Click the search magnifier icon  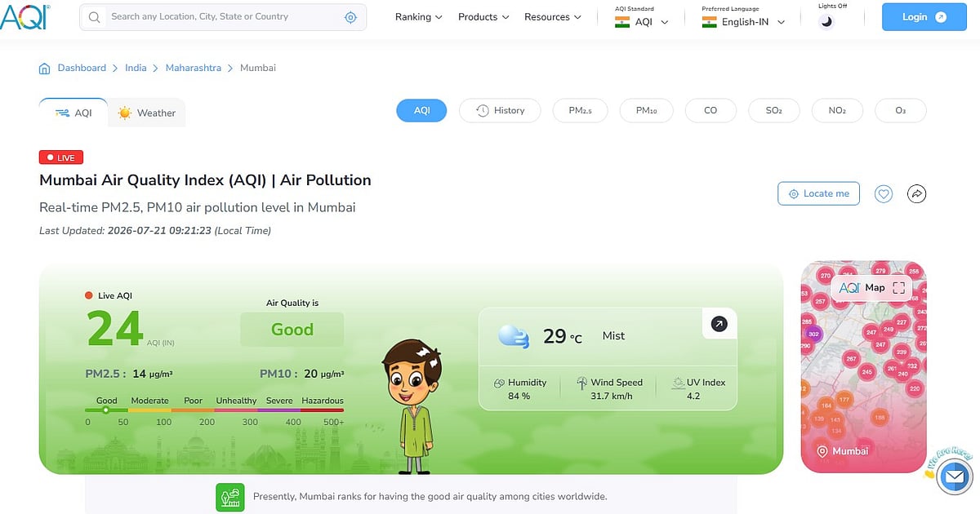click(95, 17)
